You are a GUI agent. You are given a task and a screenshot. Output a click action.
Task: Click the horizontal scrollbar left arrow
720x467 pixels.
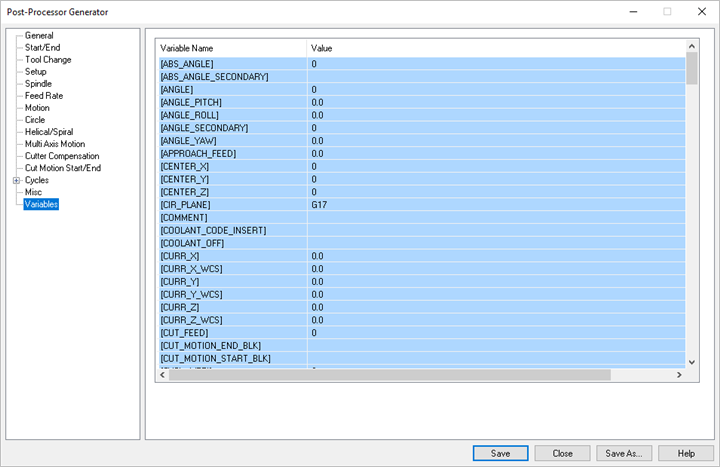pos(163,375)
